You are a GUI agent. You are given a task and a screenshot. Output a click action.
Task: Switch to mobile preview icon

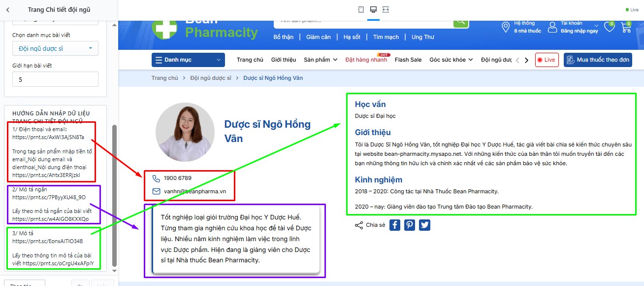point(361,9)
